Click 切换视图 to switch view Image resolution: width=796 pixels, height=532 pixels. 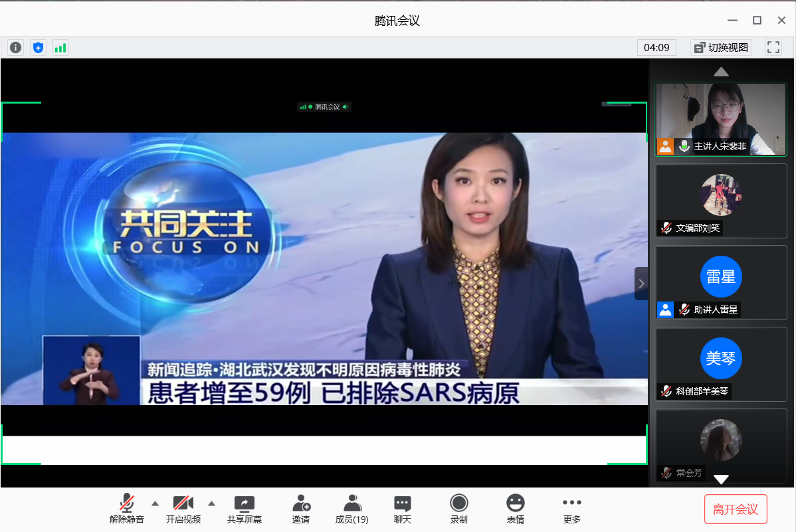[721, 47]
